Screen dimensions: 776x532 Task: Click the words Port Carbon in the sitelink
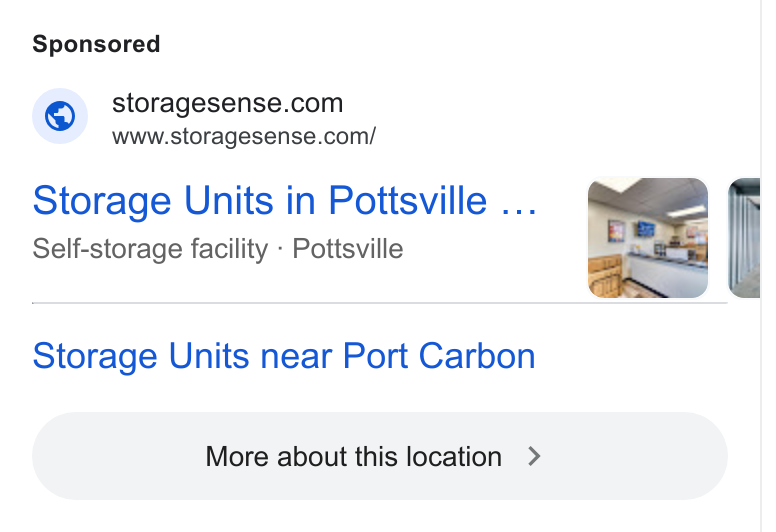pyautogui.click(x=439, y=356)
